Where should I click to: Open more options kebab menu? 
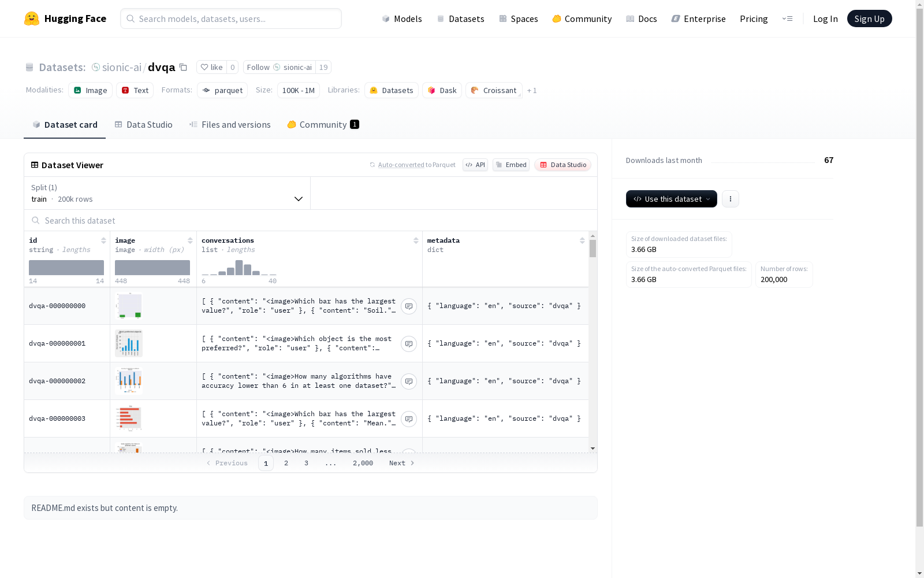[731, 199]
